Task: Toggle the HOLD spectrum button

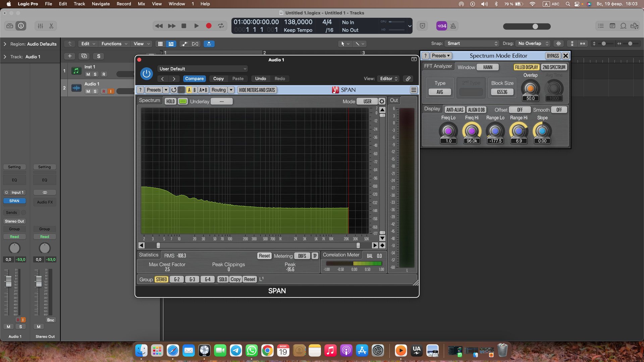Action: point(170,101)
